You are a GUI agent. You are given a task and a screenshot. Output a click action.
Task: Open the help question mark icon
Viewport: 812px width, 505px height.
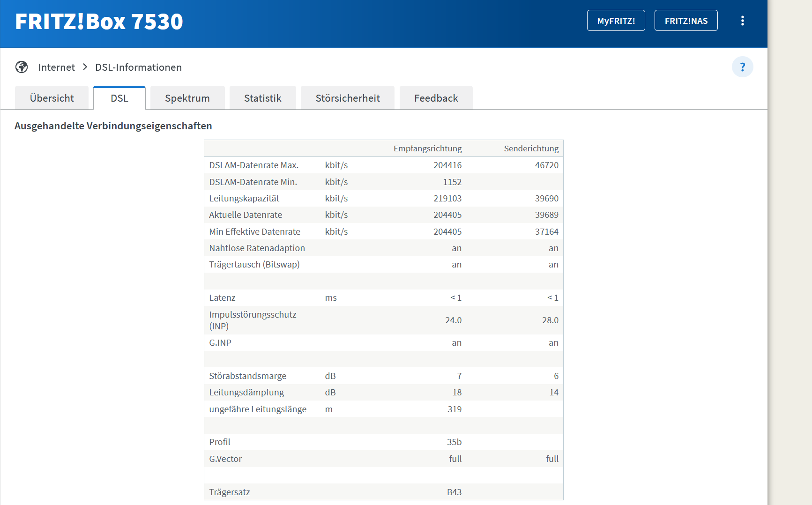pyautogui.click(x=743, y=67)
